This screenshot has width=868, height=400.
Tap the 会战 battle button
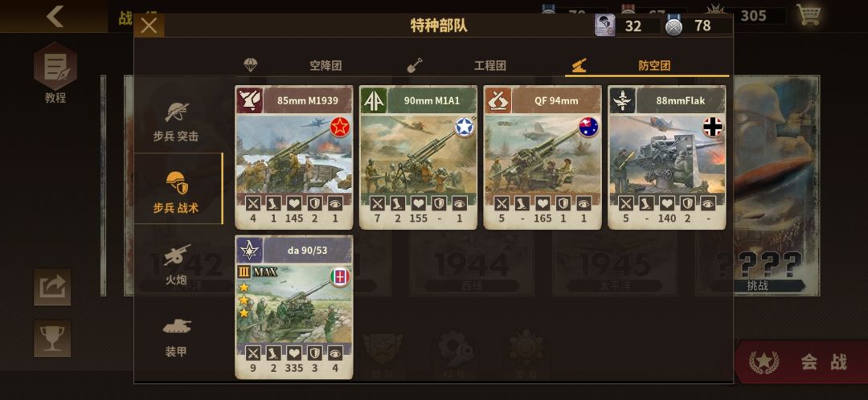click(x=801, y=361)
